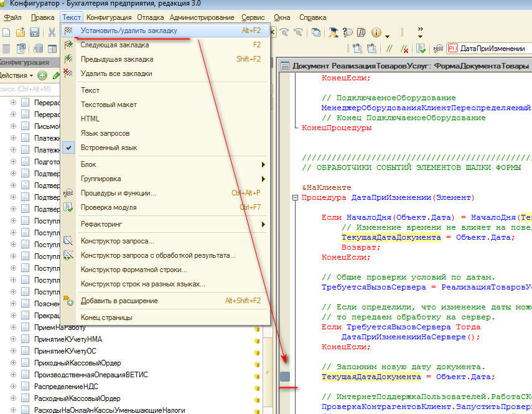
Task: Click Delete all bookmarks (Удалить все закладки)
Action: pos(116,73)
